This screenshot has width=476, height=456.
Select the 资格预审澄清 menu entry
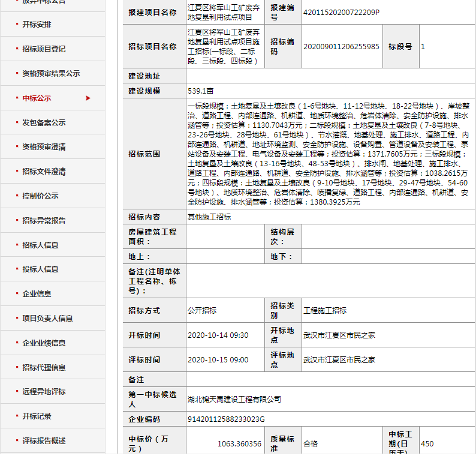click(x=44, y=147)
